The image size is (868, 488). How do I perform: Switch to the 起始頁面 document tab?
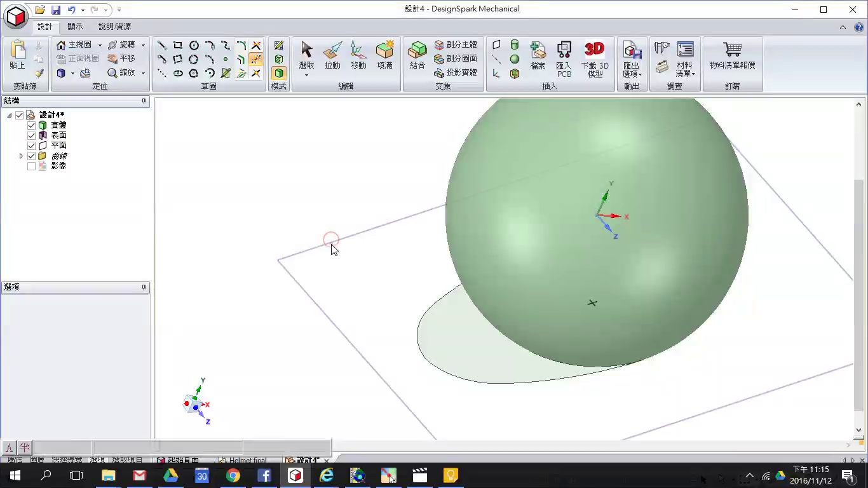(179, 460)
